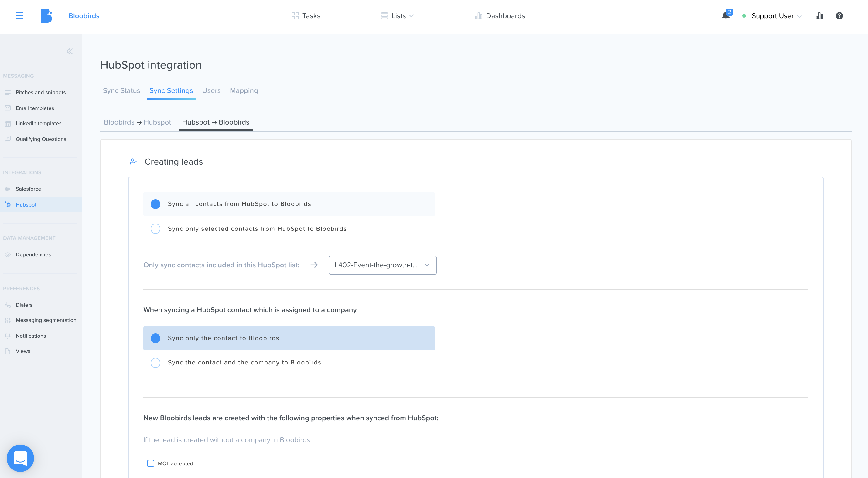868x478 pixels.
Task: Open the notifications bell icon
Action: coord(726,16)
